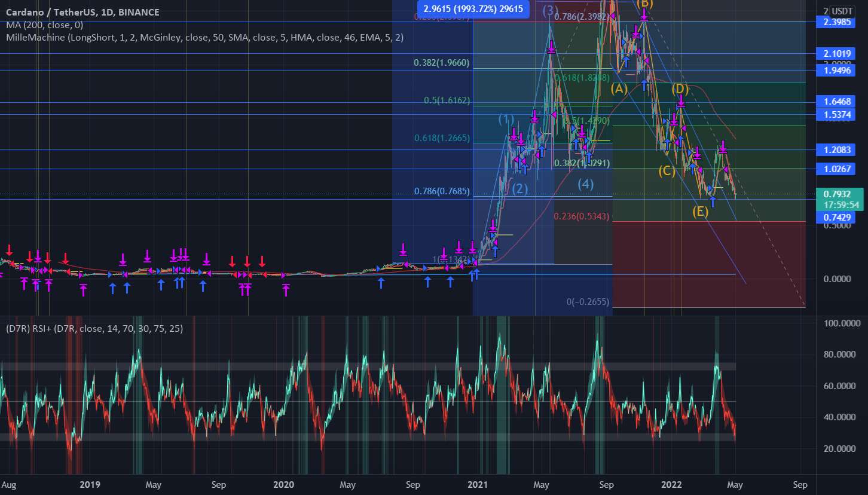
Task: Select the 1.2083 price level label
Action: tap(835, 150)
